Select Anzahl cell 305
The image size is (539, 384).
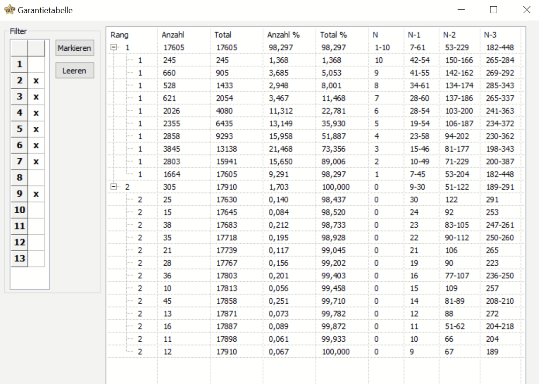(169, 187)
